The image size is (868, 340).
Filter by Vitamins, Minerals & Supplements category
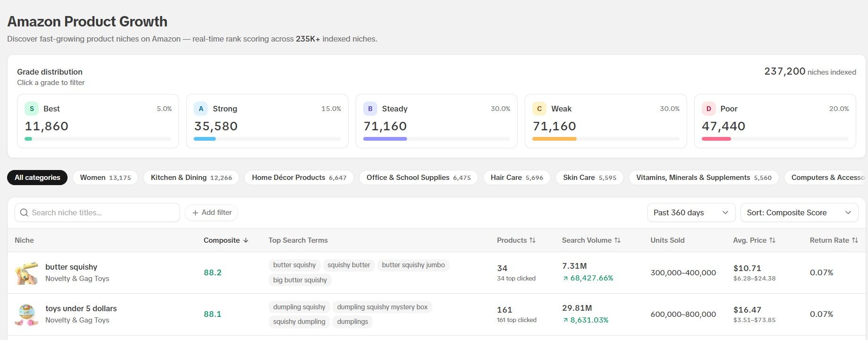pyautogui.click(x=704, y=178)
